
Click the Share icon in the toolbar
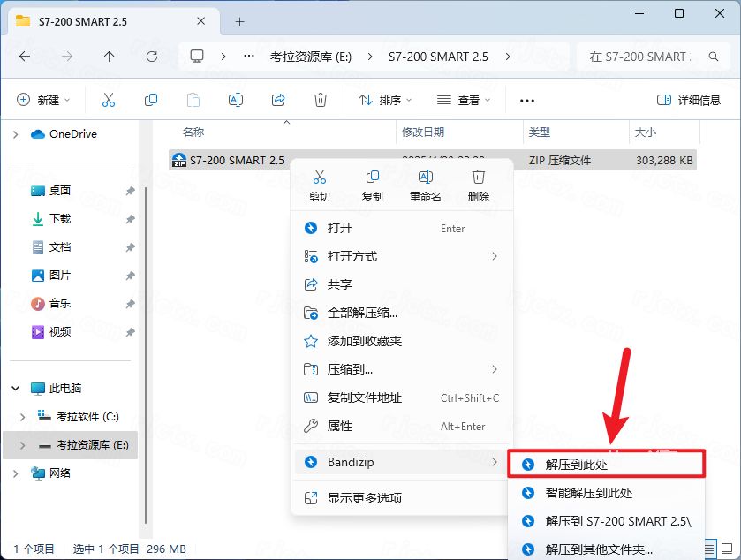(x=278, y=99)
